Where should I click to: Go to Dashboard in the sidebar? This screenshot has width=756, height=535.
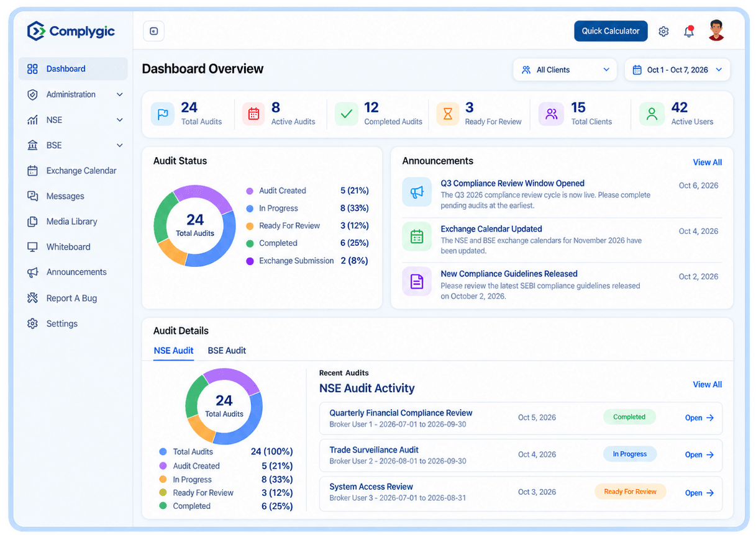73,69
